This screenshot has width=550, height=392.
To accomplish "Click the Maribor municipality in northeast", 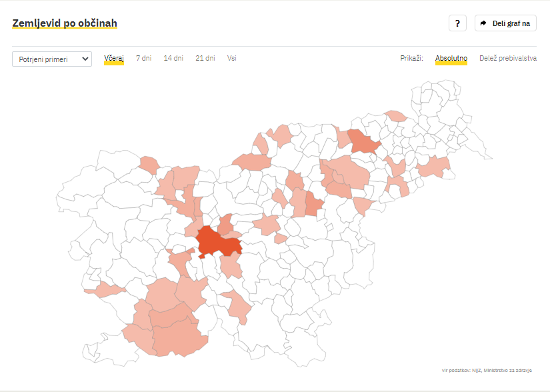I will click(364, 141).
